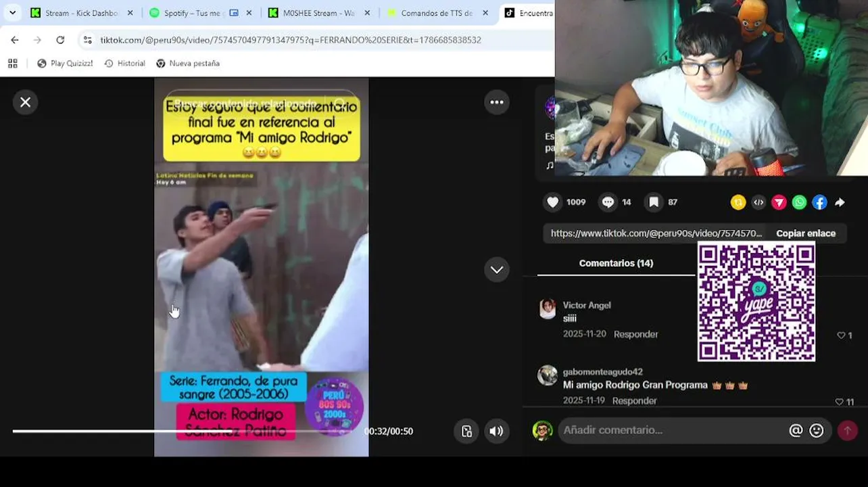Viewport: 868px width, 487px height.
Task: Like the video with the heart icon
Action: [553, 202]
